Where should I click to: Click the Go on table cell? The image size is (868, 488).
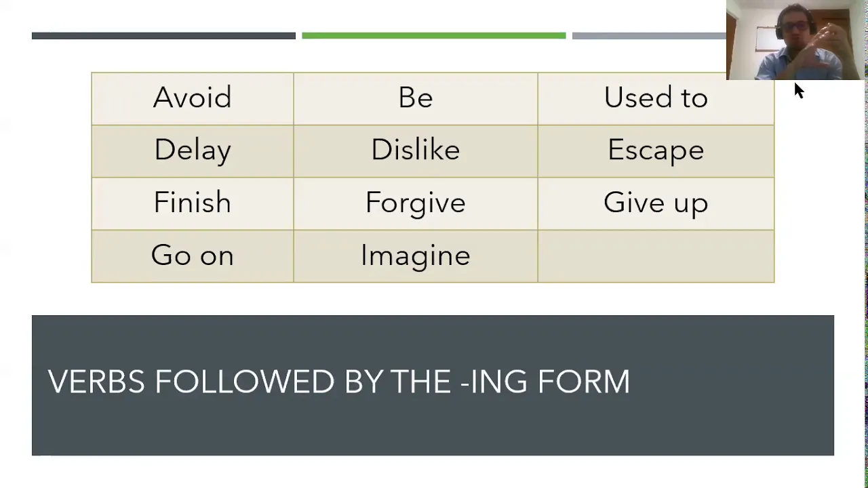193,256
